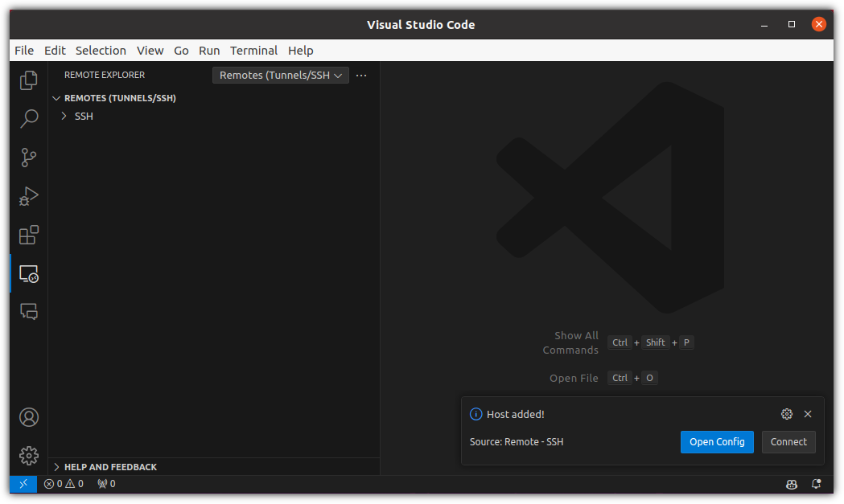The width and height of the screenshot is (844, 504).
Task: Open notification settings gear in Host added toast
Action: click(x=786, y=414)
